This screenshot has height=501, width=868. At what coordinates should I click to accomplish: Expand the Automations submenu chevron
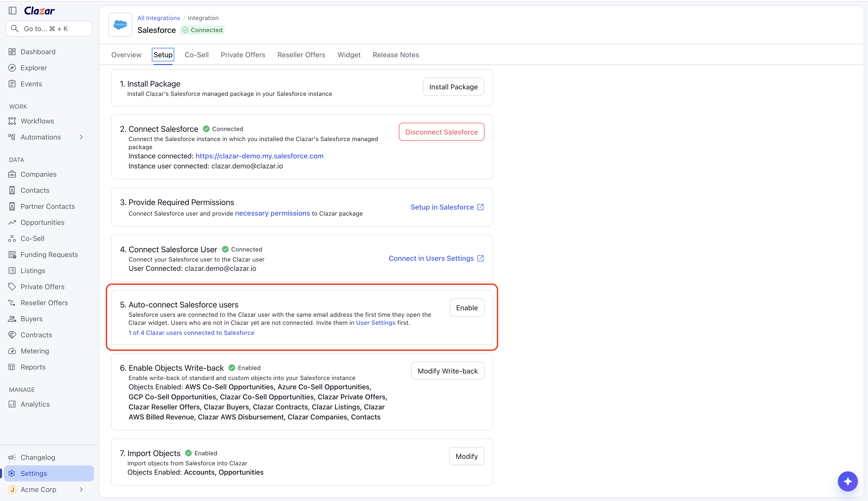pos(81,137)
